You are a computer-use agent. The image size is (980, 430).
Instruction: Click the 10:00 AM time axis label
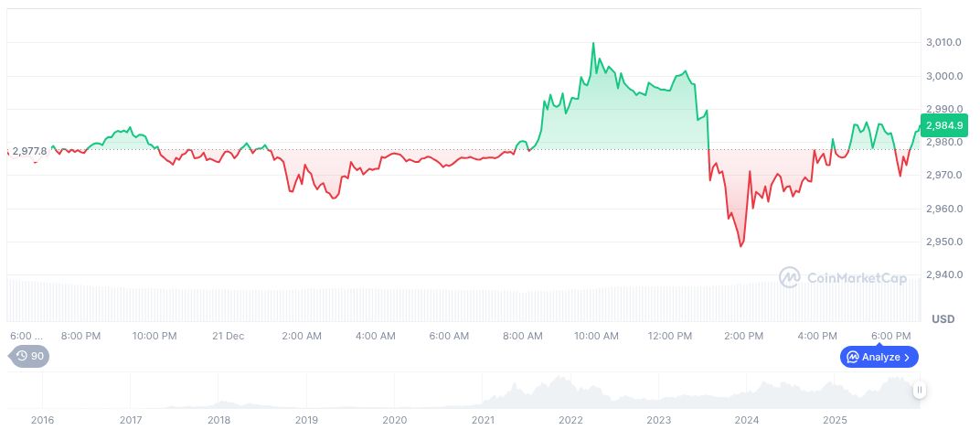[596, 336]
